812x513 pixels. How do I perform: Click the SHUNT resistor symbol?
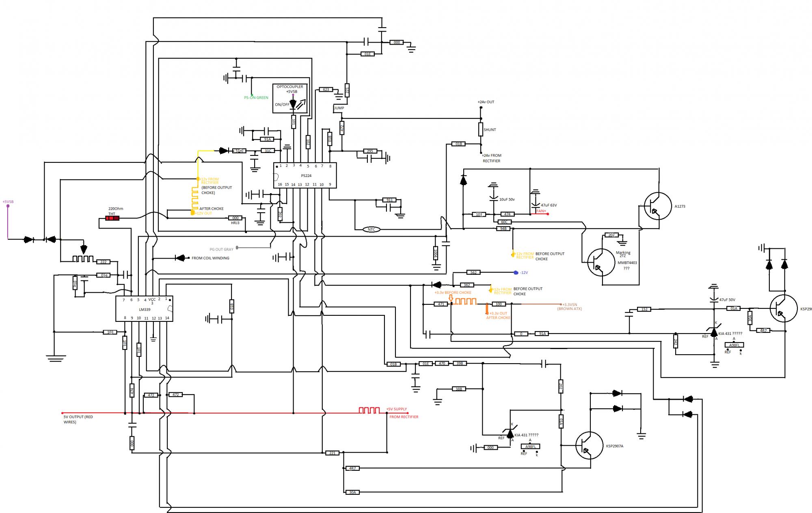481,129
